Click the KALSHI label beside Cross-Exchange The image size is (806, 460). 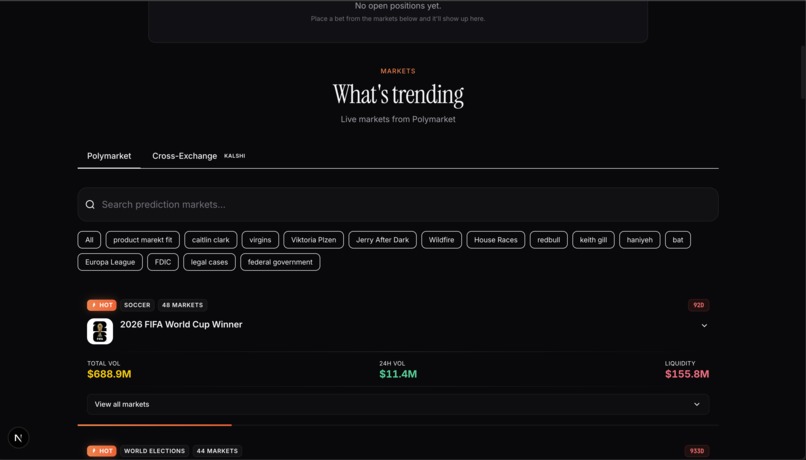pos(234,156)
